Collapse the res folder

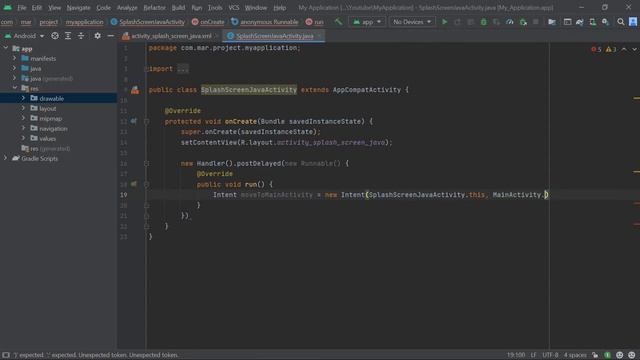pos(15,88)
